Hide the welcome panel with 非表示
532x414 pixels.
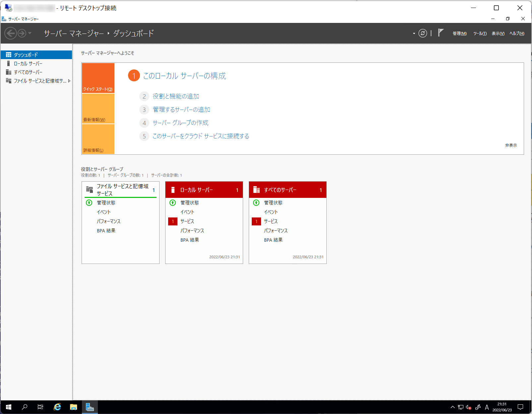[511, 145]
